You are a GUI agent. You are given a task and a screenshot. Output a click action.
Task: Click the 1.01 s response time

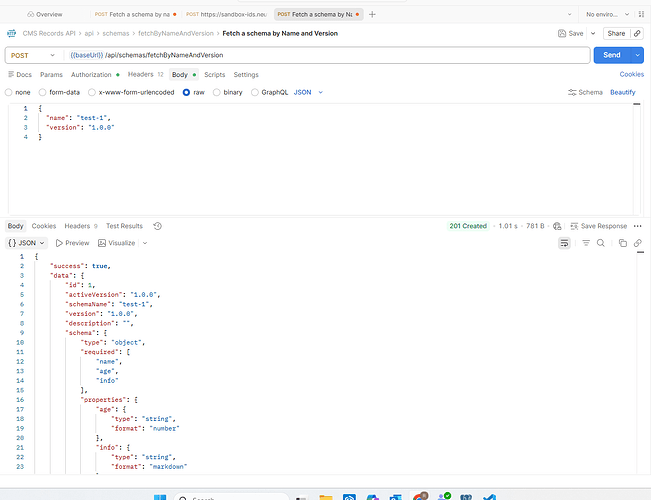coord(508,226)
